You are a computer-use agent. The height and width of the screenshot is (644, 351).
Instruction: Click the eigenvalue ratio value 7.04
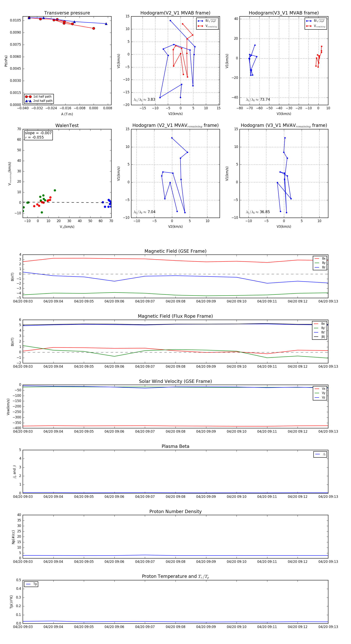pos(151,212)
